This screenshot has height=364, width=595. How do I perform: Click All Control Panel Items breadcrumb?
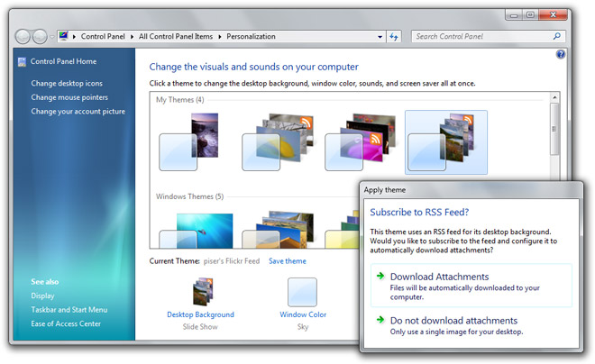tap(175, 36)
